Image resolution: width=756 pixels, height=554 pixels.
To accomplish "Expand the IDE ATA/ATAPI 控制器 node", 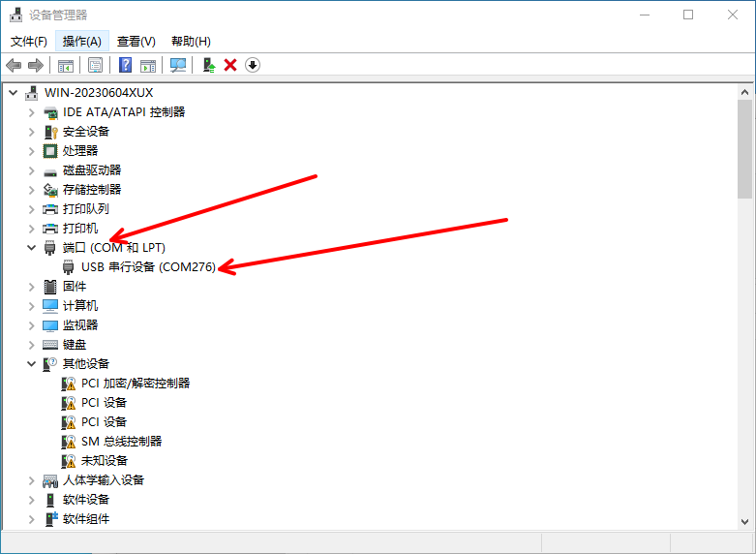I will (x=31, y=112).
